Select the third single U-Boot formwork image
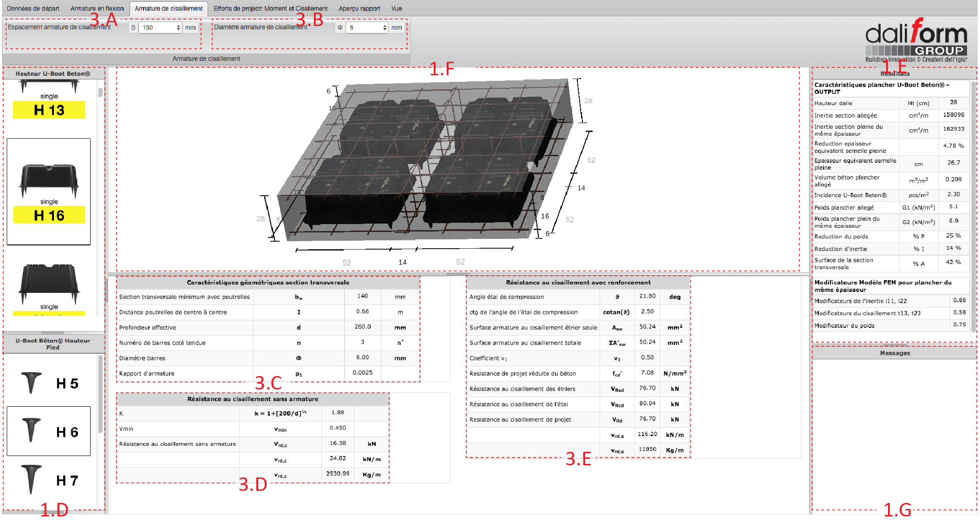Image resolution: width=980 pixels, height=522 pixels. coord(49,284)
